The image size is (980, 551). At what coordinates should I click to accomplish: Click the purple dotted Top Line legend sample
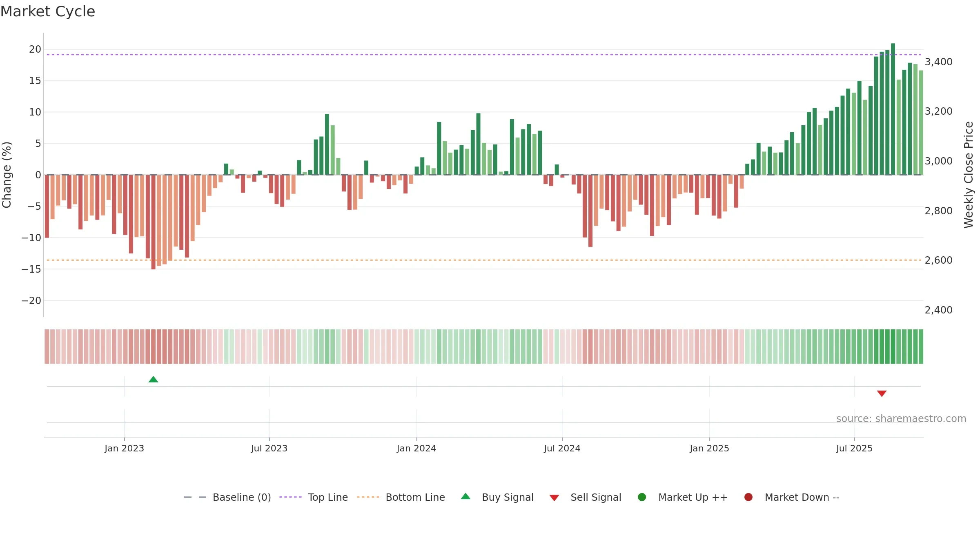(x=290, y=497)
